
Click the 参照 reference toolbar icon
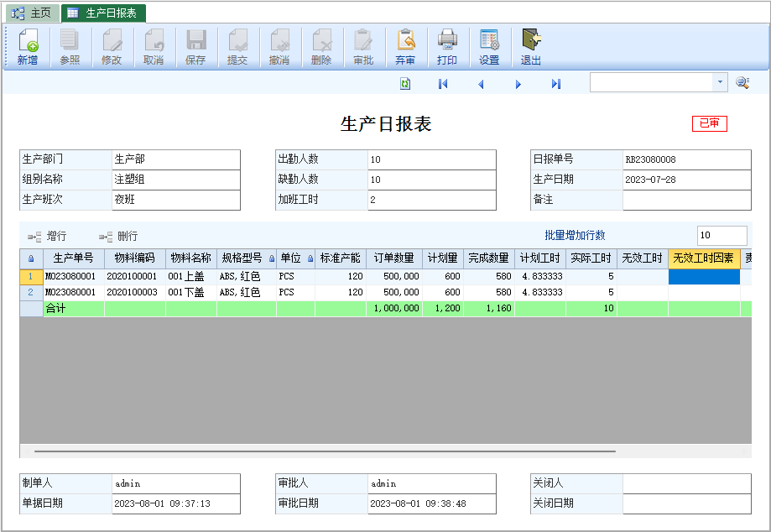(x=70, y=47)
